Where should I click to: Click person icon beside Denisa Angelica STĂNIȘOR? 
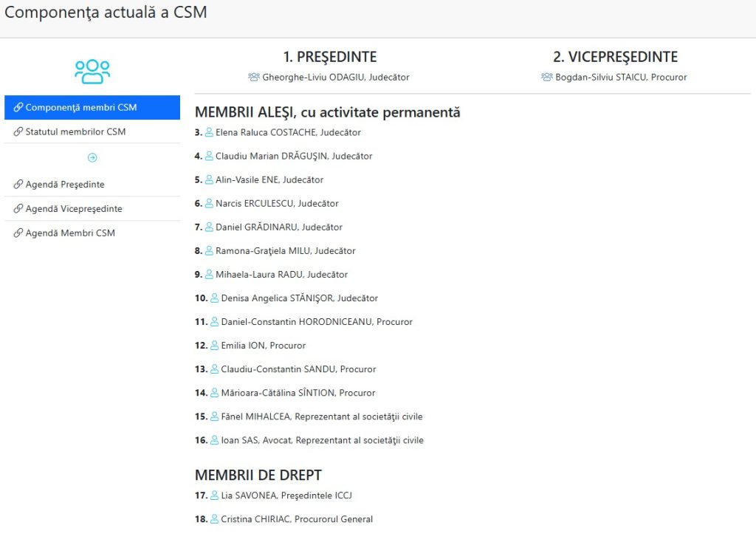[215, 298]
